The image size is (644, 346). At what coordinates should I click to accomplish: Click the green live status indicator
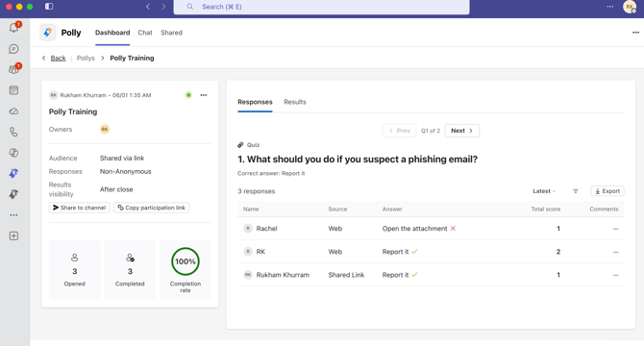coord(188,95)
